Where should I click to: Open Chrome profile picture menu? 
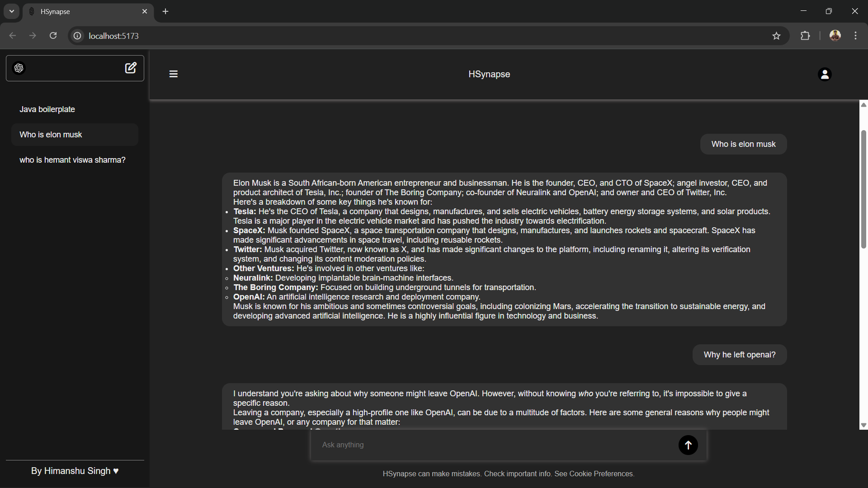tap(835, 36)
